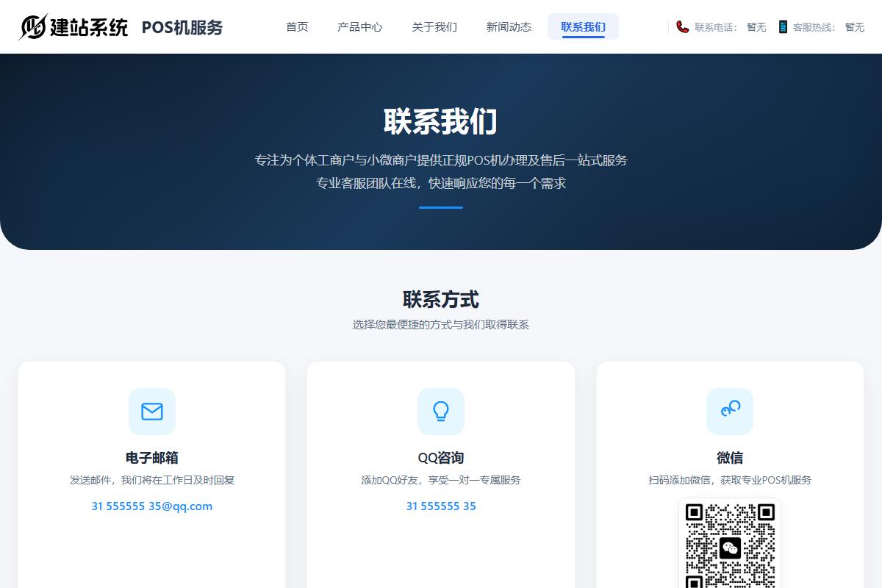Click the WeChat QR code image

pyautogui.click(x=730, y=544)
